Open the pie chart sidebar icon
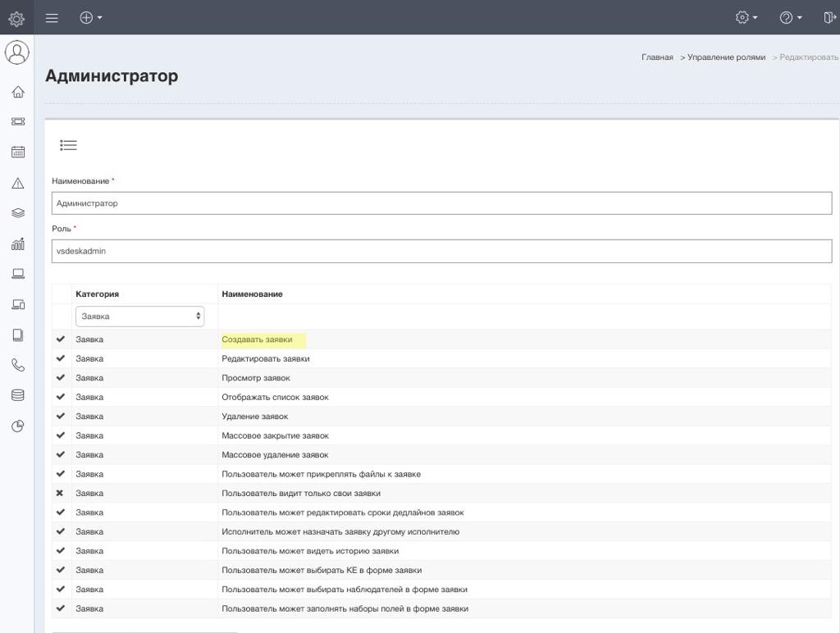Viewport: 840px width, 633px height. point(17,426)
